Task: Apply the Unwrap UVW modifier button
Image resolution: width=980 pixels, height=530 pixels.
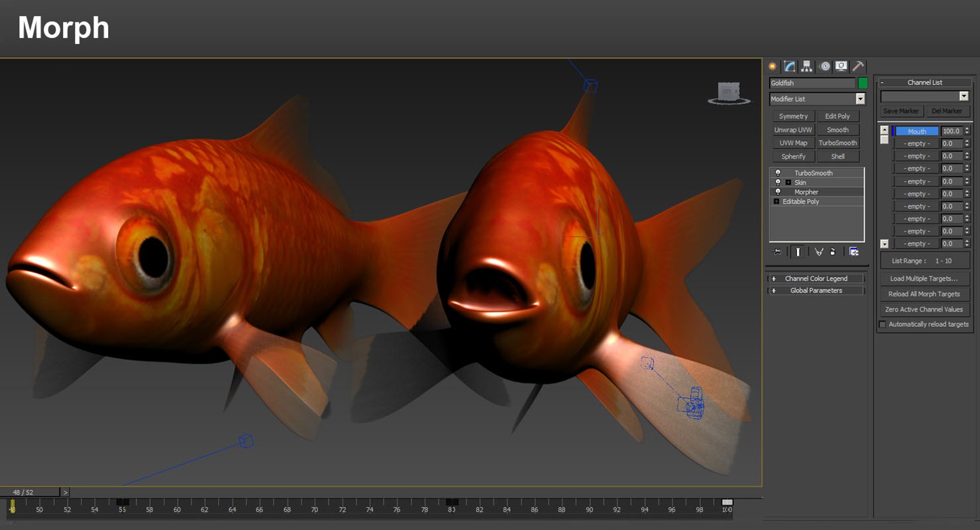Action: 793,130
